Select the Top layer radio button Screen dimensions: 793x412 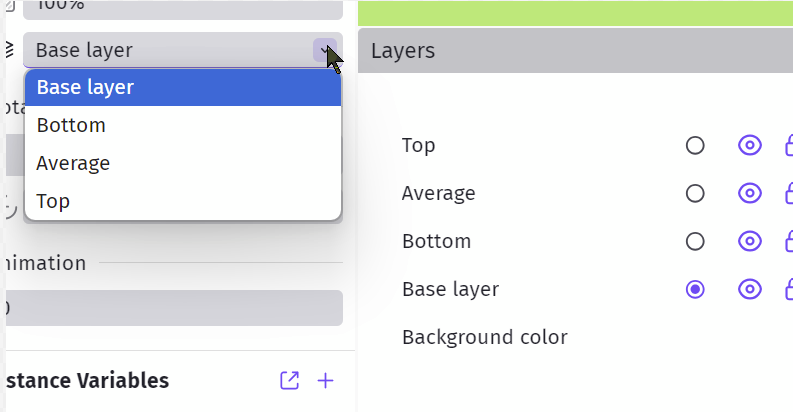695,146
